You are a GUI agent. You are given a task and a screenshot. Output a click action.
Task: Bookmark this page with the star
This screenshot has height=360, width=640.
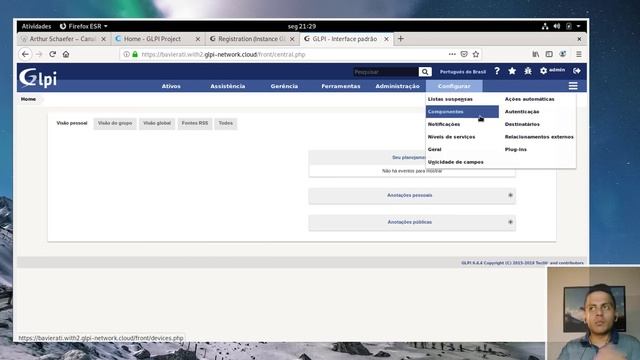click(476, 54)
